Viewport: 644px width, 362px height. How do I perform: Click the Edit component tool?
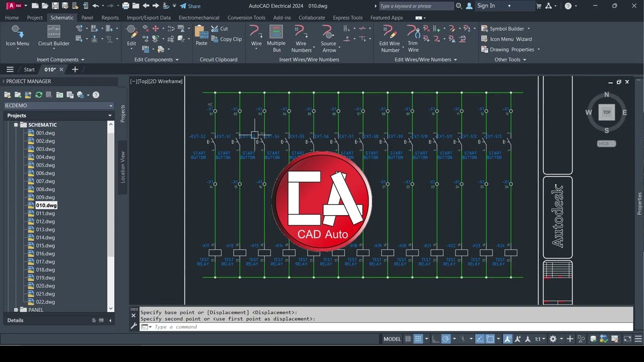[x=131, y=36]
